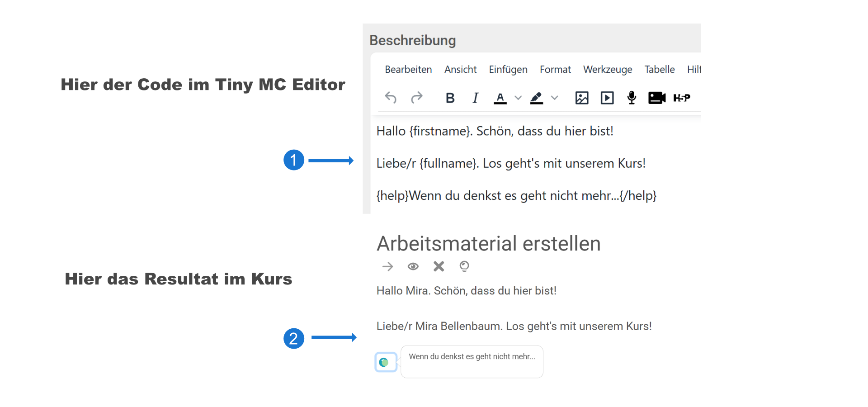
Task: Open the Format menu
Action: click(555, 69)
